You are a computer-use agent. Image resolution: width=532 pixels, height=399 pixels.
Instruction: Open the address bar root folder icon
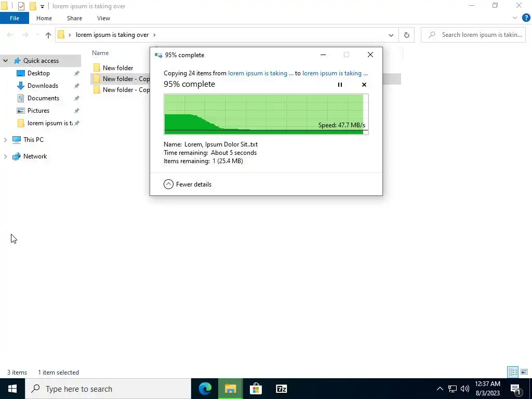(61, 35)
